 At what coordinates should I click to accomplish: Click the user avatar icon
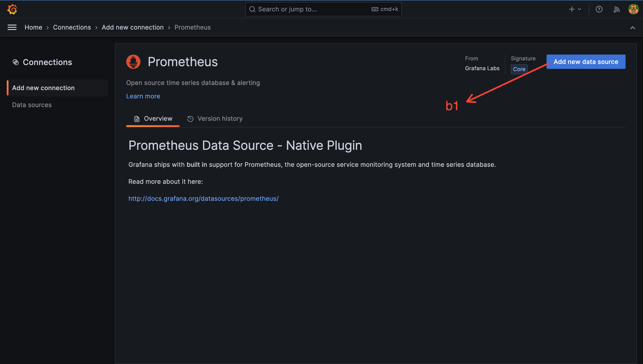(x=633, y=9)
